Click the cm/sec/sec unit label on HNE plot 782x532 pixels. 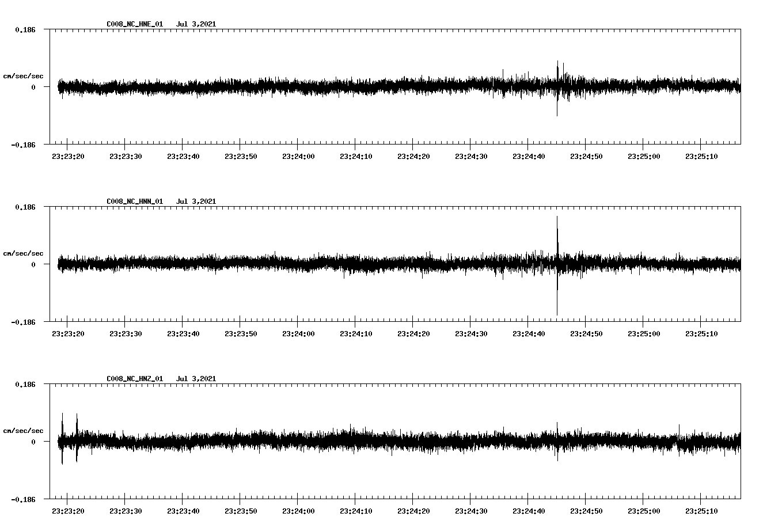coord(23,76)
